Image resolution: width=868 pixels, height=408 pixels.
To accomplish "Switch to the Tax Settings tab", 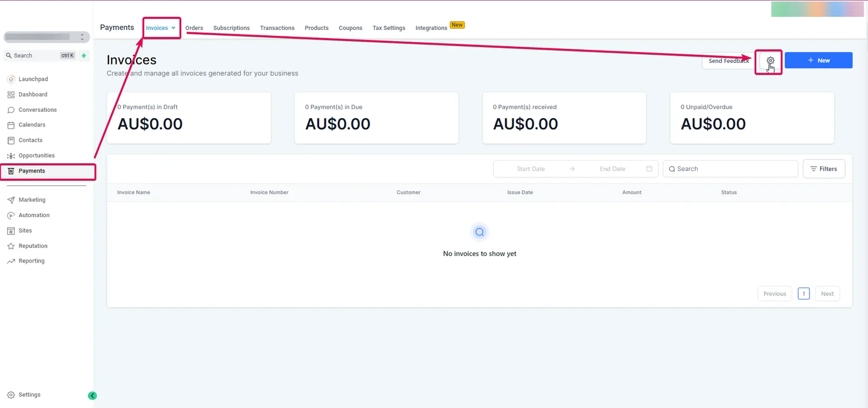I will (389, 28).
